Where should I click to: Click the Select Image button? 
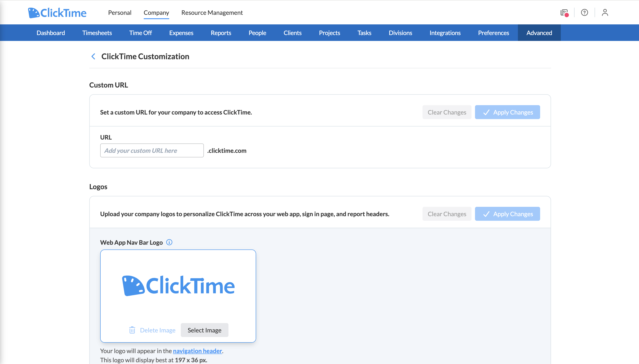[204, 330]
